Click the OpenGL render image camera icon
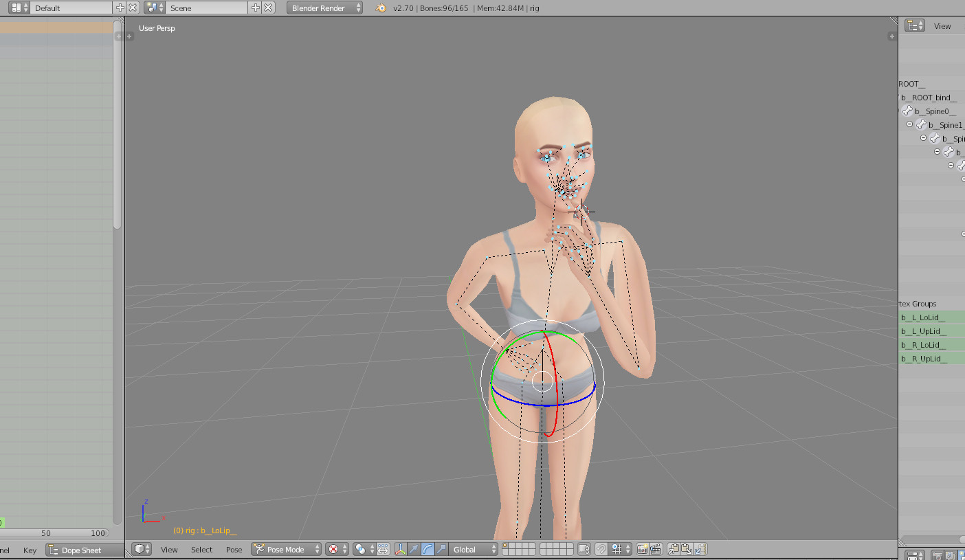 point(643,549)
